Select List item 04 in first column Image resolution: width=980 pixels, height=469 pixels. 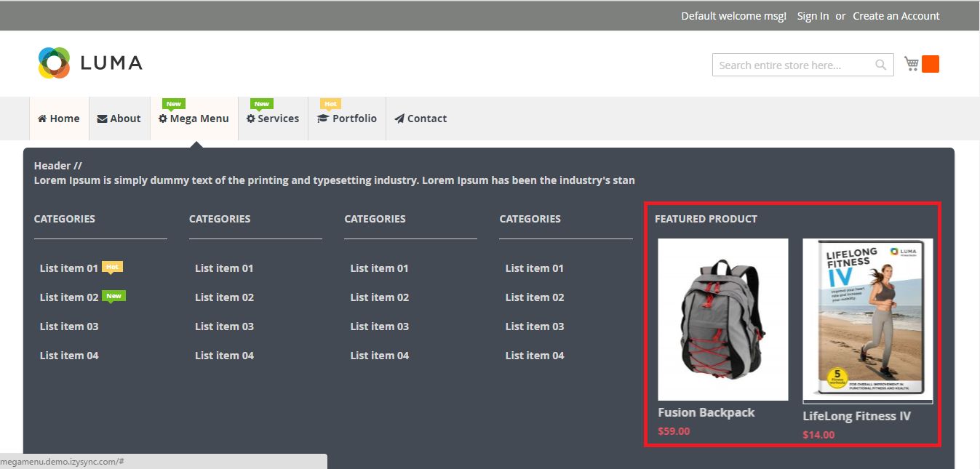click(x=69, y=356)
